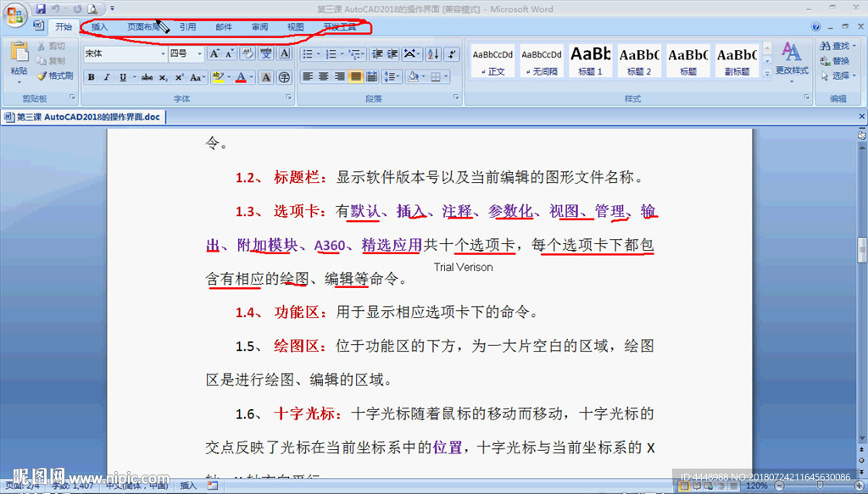This screenshot has width=868, height=494.
Task: Grow the font size
Action: (214, 53)
